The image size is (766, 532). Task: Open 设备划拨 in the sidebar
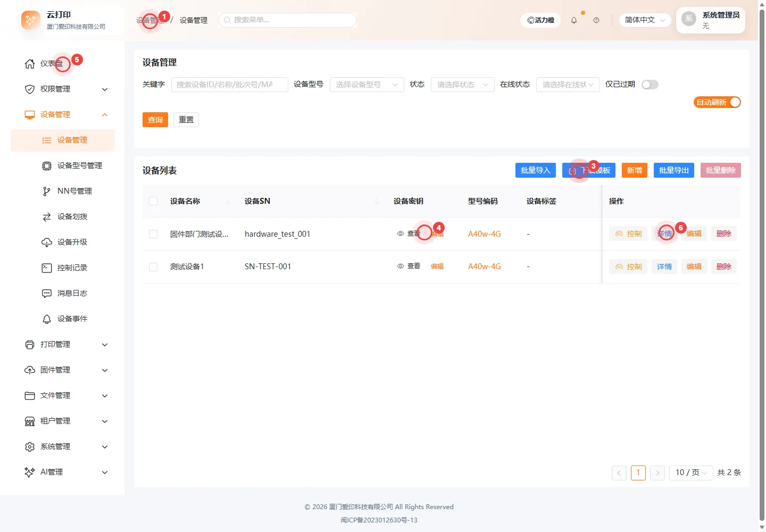click(63, 217)
